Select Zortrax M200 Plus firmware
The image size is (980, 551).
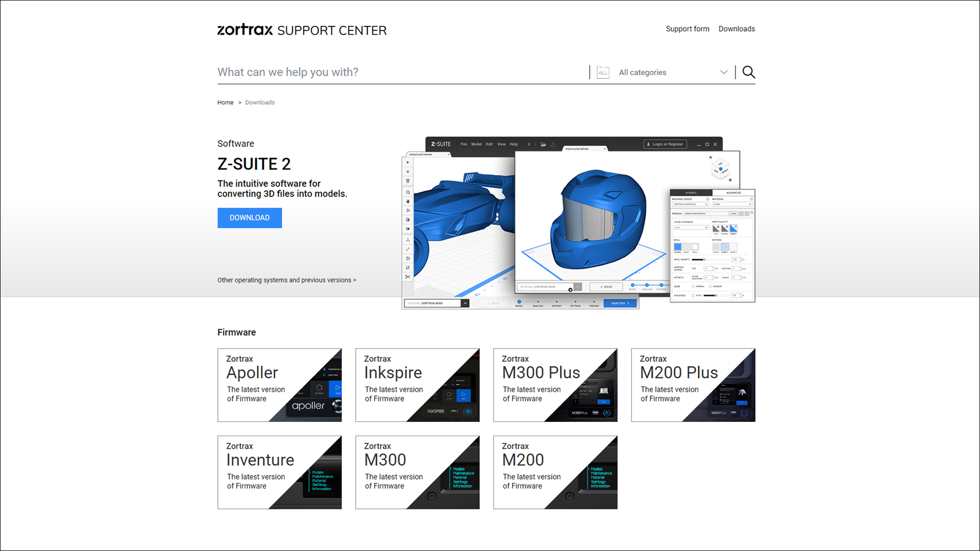[693, 385]
